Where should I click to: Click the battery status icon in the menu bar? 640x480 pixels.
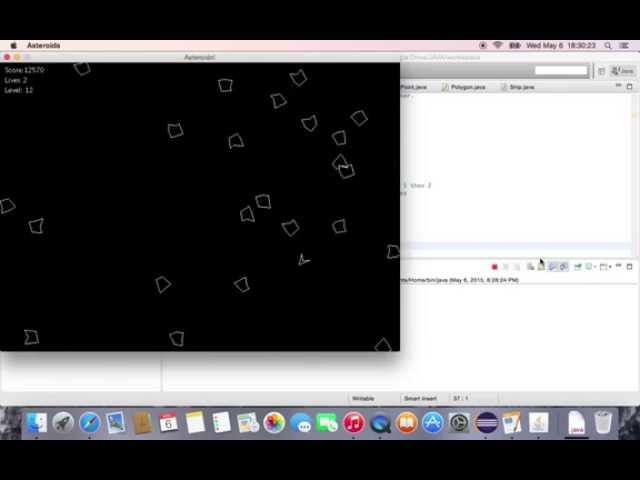tap(515, 45)
